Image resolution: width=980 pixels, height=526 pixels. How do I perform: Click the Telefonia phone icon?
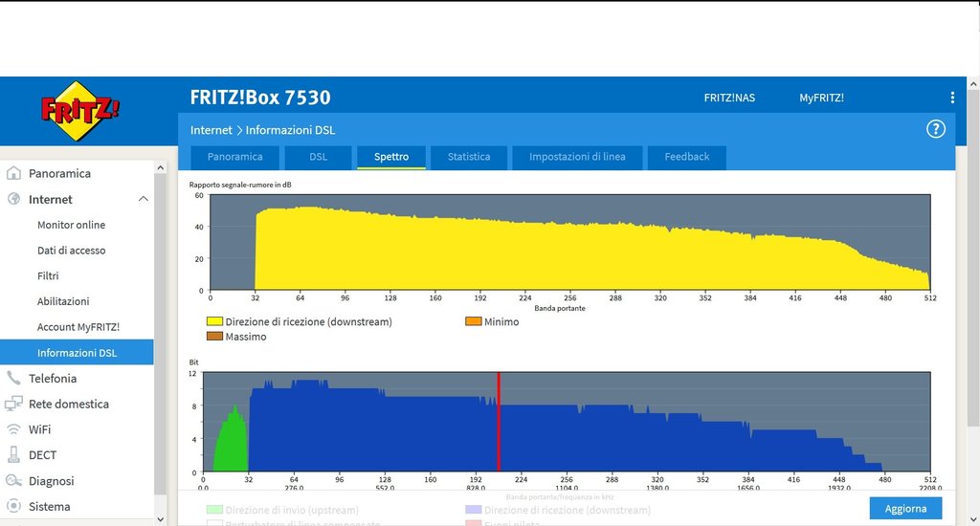(x=13, y=378)
